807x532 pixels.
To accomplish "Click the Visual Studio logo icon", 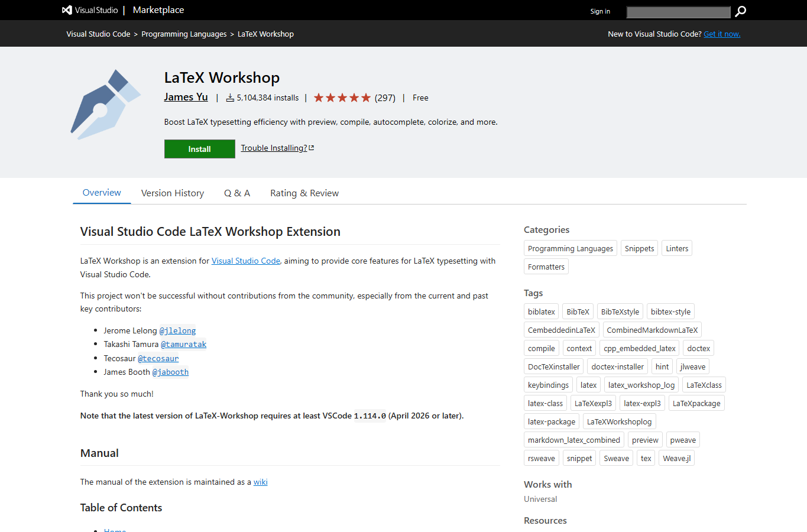I will [x=67, y=10].
